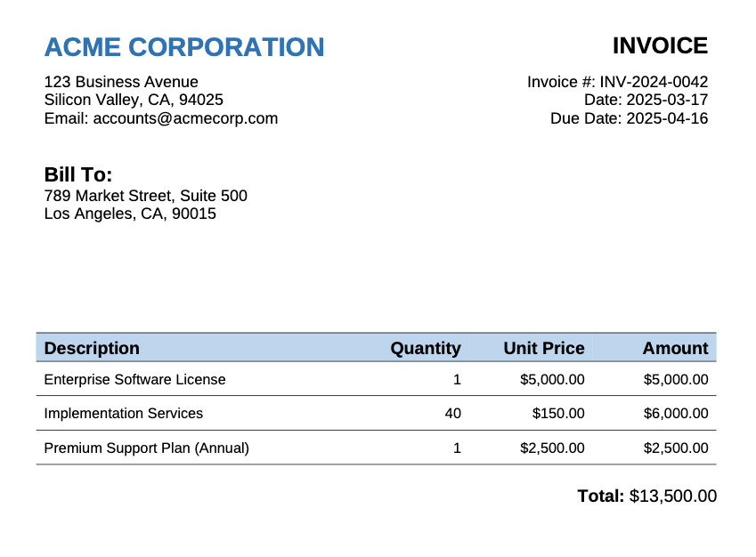This screenshot has height=557, width=756.
Task: Click the 123 Business Avenue address line
Action: pos(121,82)
